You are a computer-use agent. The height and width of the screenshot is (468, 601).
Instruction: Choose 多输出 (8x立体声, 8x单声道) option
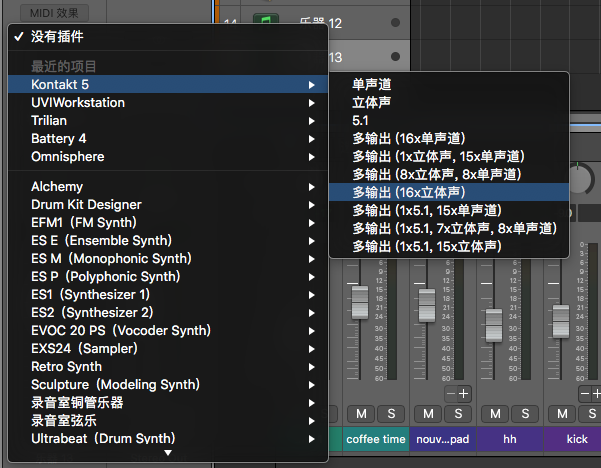click(x=449, y=174)
